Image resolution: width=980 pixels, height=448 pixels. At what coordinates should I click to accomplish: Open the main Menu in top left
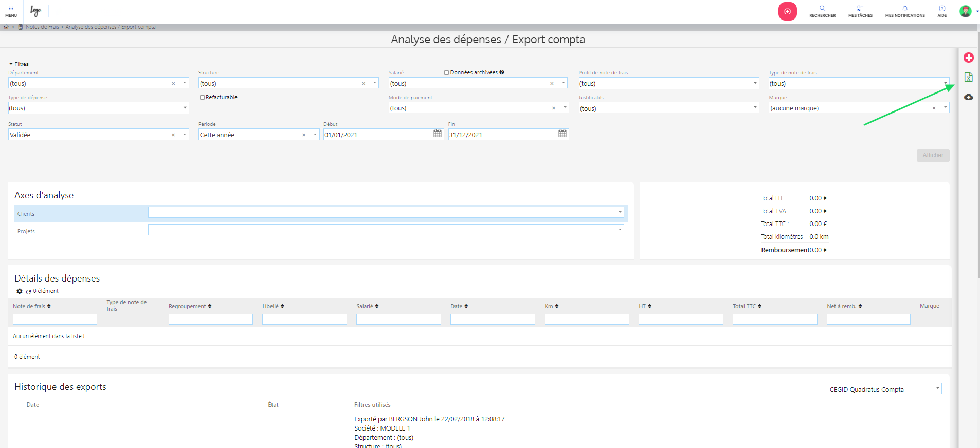coord(11,11)
